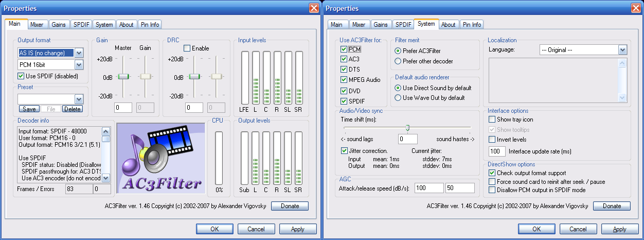Toggle the DRC Enable checkbox
The width and height of the screenshot is (644, 240).
point(187,48)
